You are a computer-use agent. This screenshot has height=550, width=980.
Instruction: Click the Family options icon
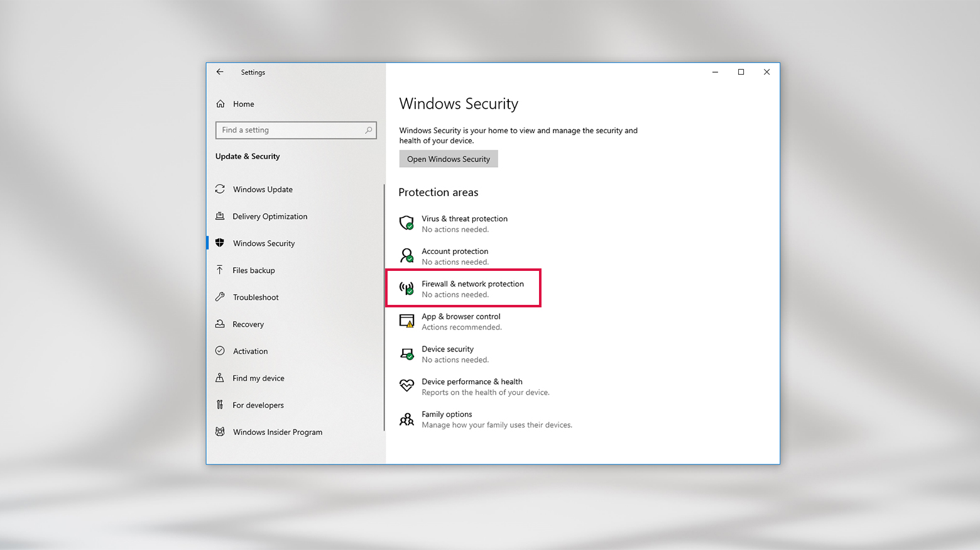(407, 419)
